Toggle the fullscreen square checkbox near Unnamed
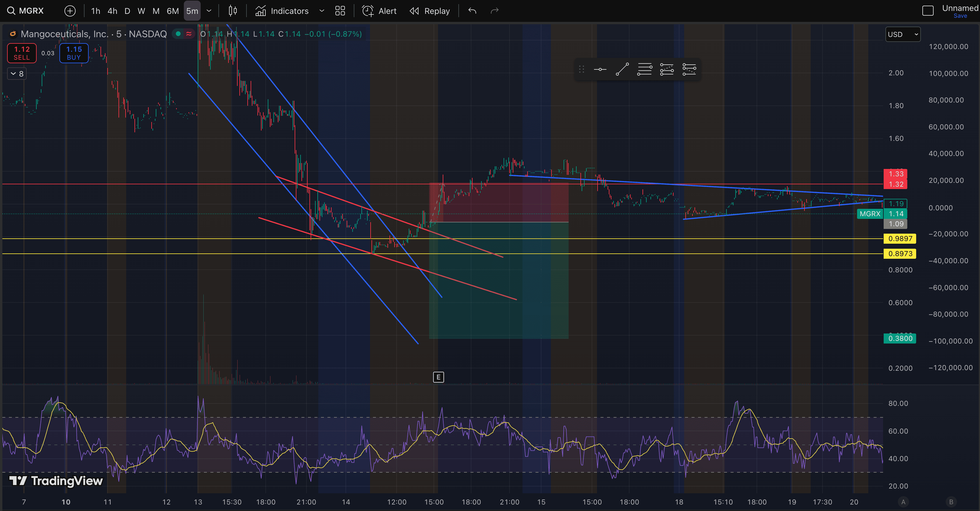The image size is (980, 511). 928,11
